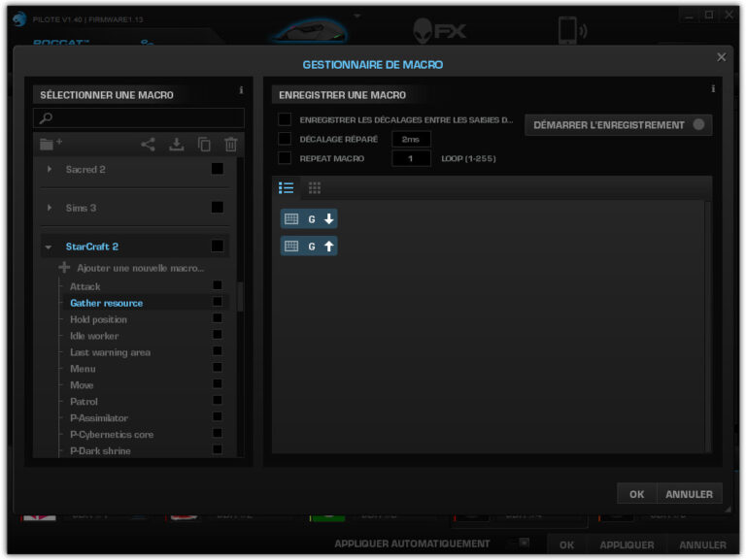The image size is (746, 560).
Task: Open info for Enregistrer une macro panel
Action: click(x=713, y=88)
